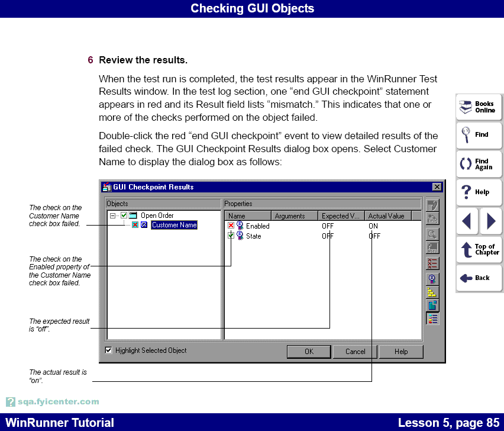The image size is (504, 431).
Task: Click the Help button in the dialog
Action: (x=401, y=352)
